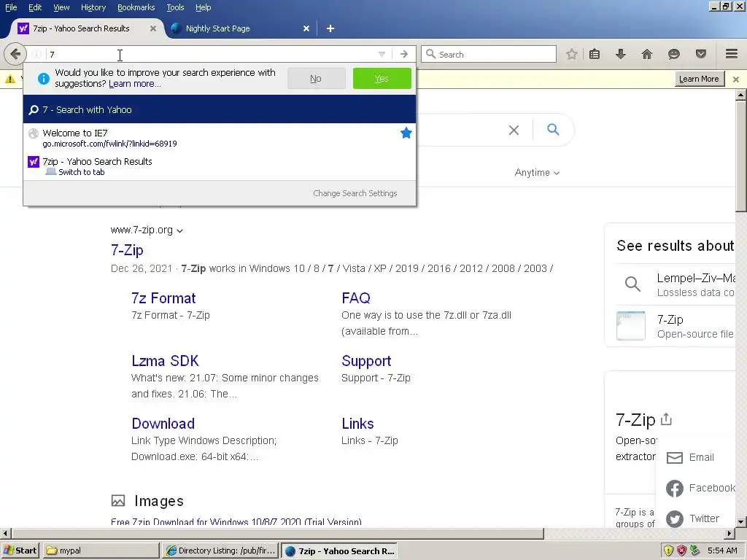This screenshot has height=560, width=747.
Task: Click the go arrow in address bar
Action: pyautogui.click(x=404, y=54)
